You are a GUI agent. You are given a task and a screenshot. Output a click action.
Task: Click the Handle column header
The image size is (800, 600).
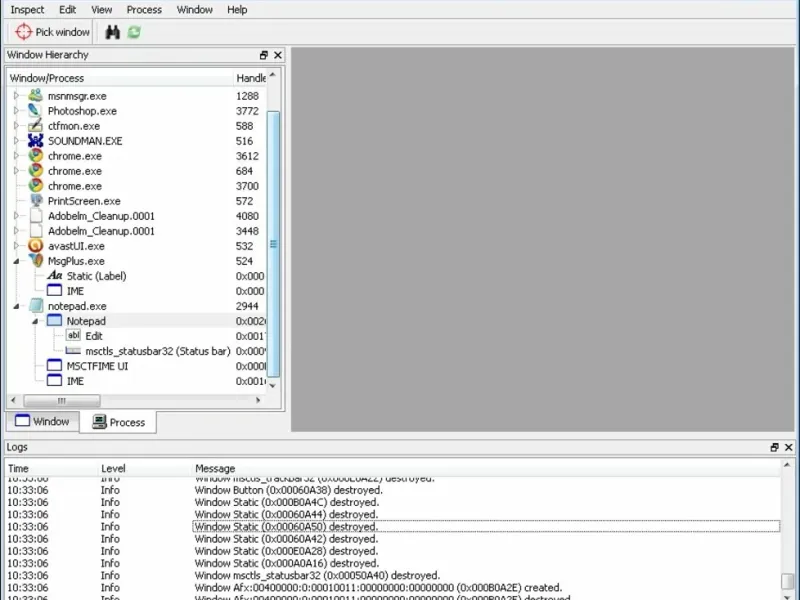(250, 78)
